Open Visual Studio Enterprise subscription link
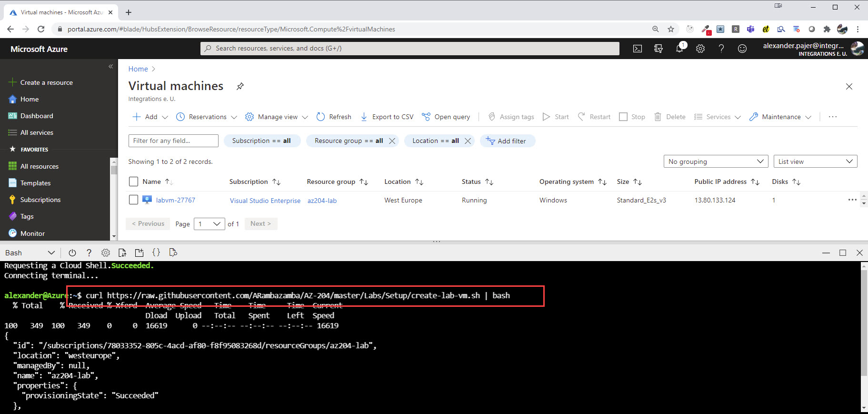Screen dimensions: 868x414 265,201
